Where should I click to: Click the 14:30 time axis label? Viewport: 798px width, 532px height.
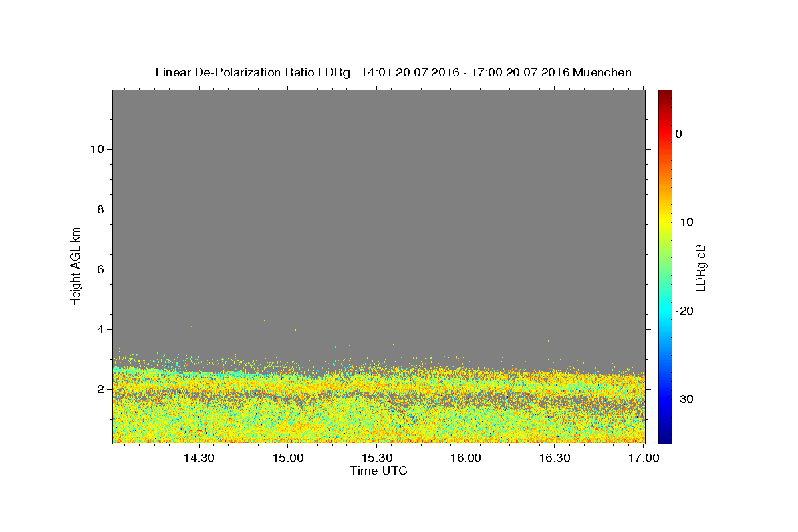pyautogui.click(x=199, y=458)
